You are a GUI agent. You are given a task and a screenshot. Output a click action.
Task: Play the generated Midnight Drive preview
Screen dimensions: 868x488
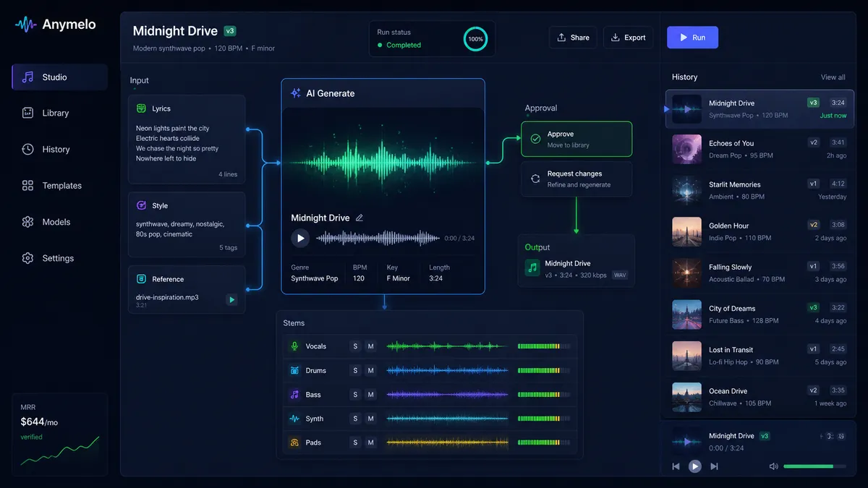299,238
